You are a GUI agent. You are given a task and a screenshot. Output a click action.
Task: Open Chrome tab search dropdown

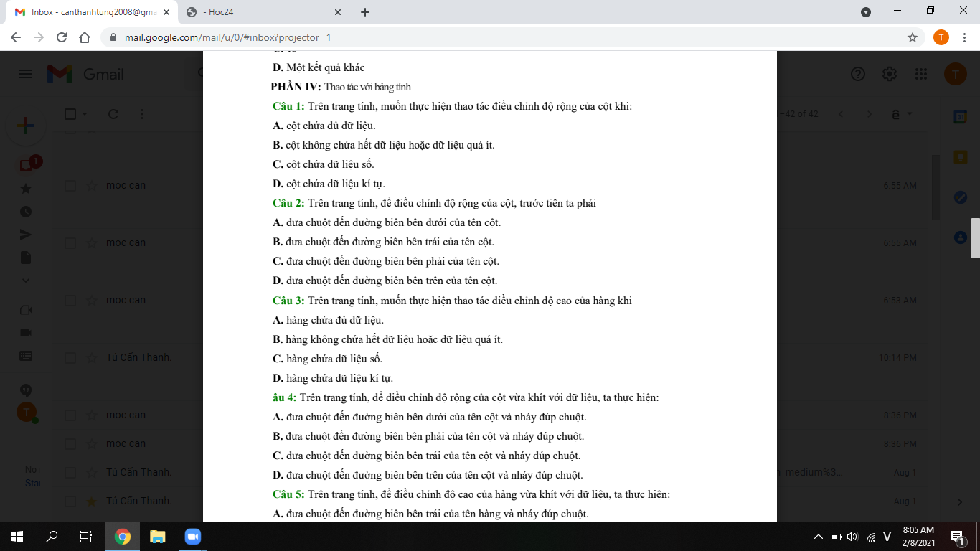pos(866,12)
